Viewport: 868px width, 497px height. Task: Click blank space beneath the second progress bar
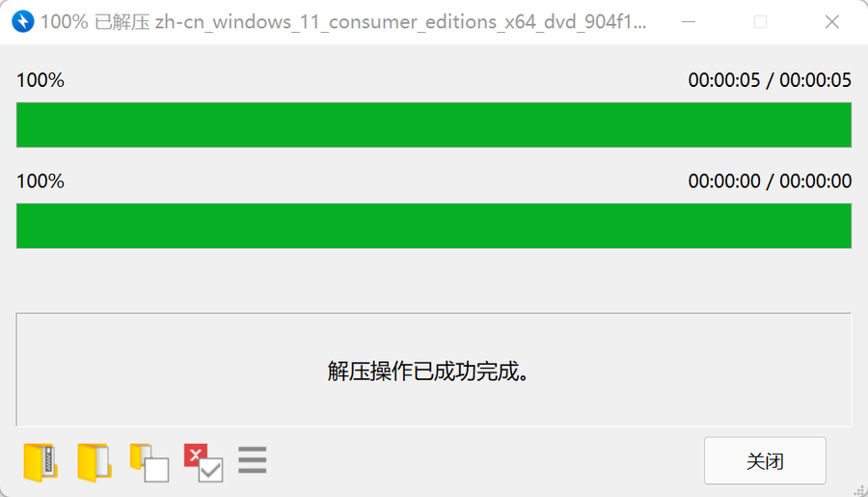[x=434, y=280]
